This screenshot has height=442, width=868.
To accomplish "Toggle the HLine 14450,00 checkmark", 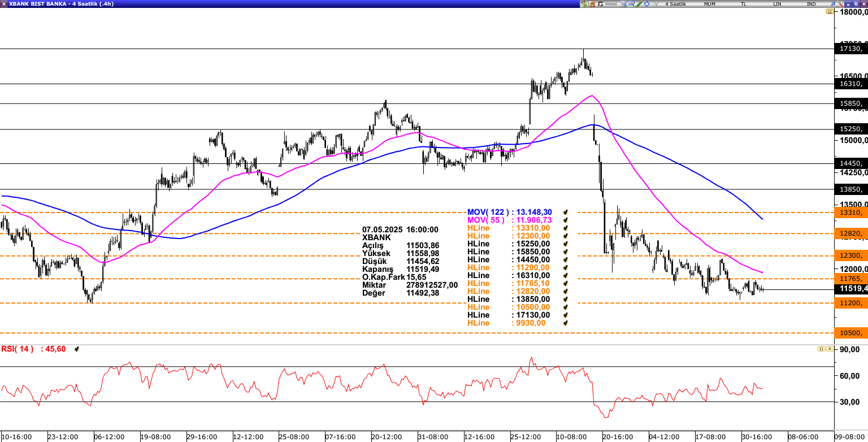I will [565, 259].
